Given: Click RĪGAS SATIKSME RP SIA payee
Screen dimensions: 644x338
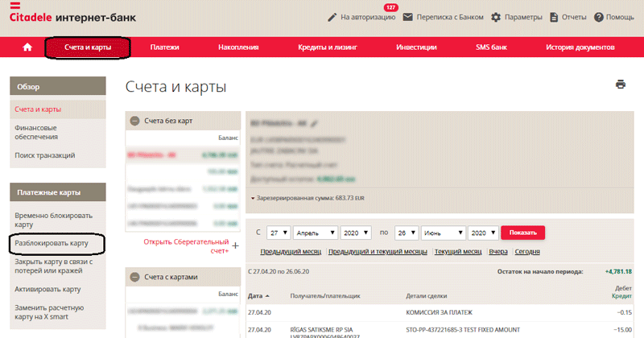Looking at the screenshot, I should click(x=321, y=329).
